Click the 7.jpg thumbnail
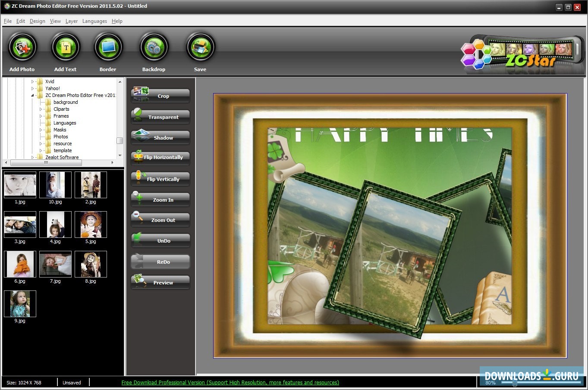Viewport: 588px width, 390px height. (x=55, y=264)
